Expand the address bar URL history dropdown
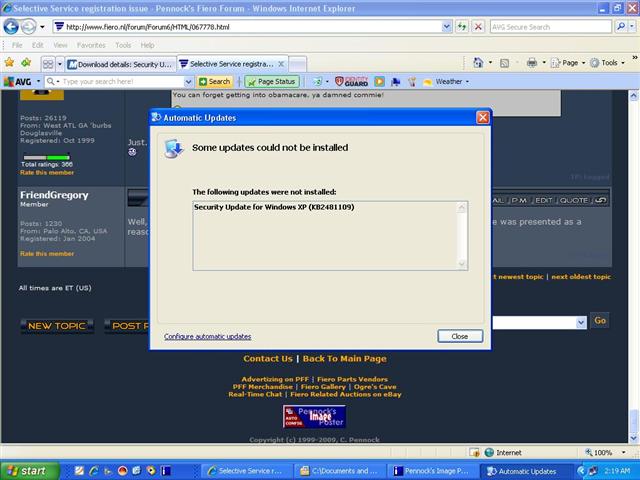Screen dimensions: 640x480 447,27
